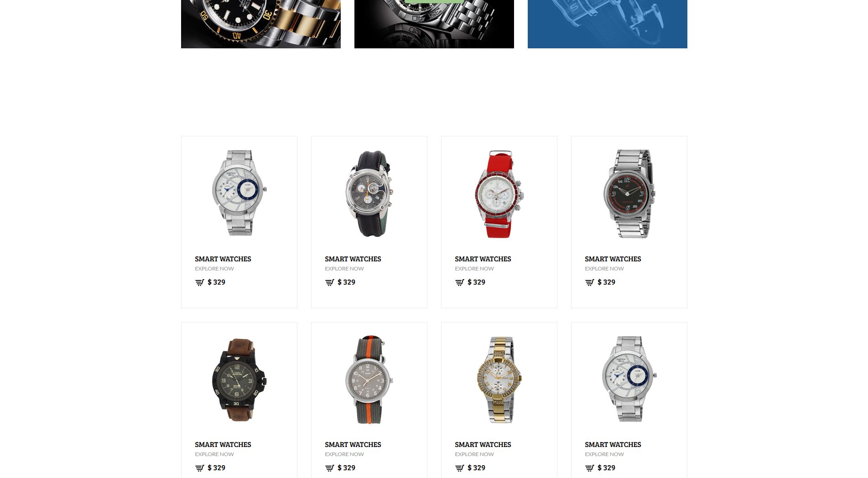
Task: Click $ 329 price on black dial steel watch
Action: point(607,282)
